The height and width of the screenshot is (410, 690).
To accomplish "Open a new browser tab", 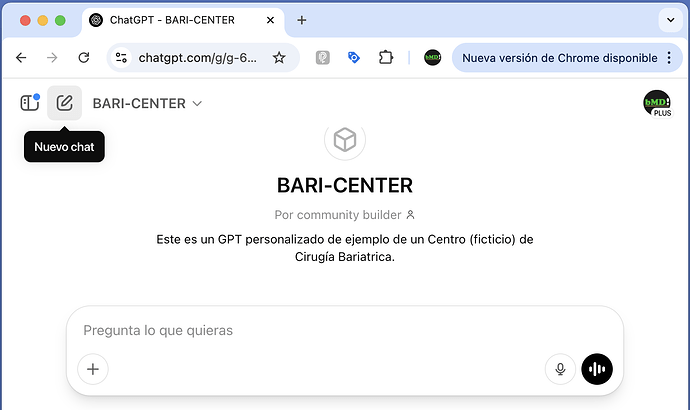I will tap(301, 20).
